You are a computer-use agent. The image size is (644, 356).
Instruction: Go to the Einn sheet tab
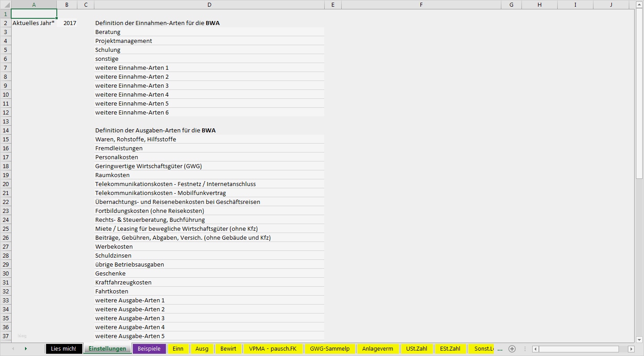click(178, 349)
